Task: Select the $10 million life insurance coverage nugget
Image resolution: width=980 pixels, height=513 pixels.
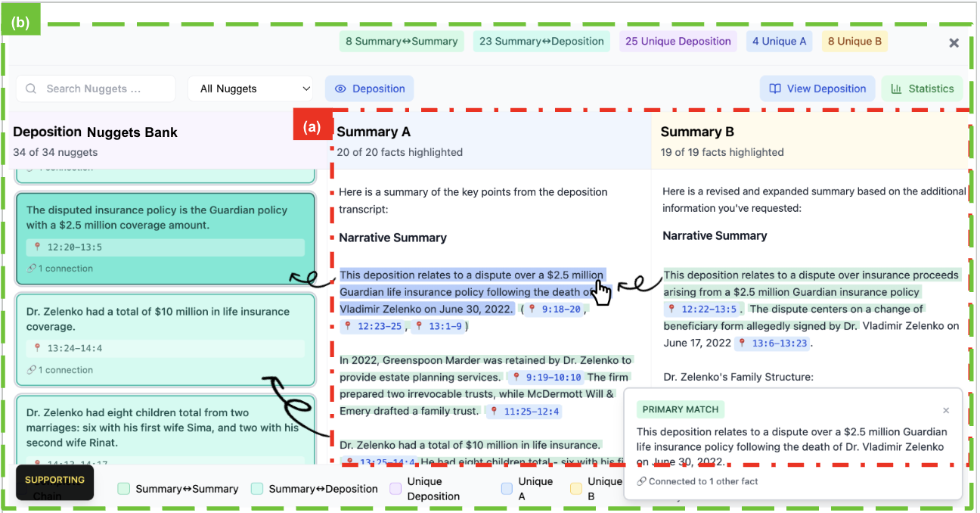Action: click(x=165, y=340)
